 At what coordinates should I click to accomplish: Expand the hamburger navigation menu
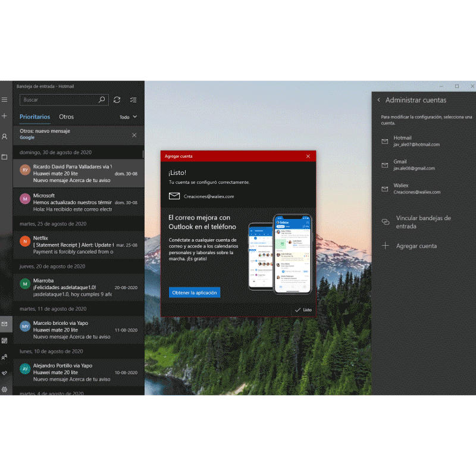click(5, 99)
